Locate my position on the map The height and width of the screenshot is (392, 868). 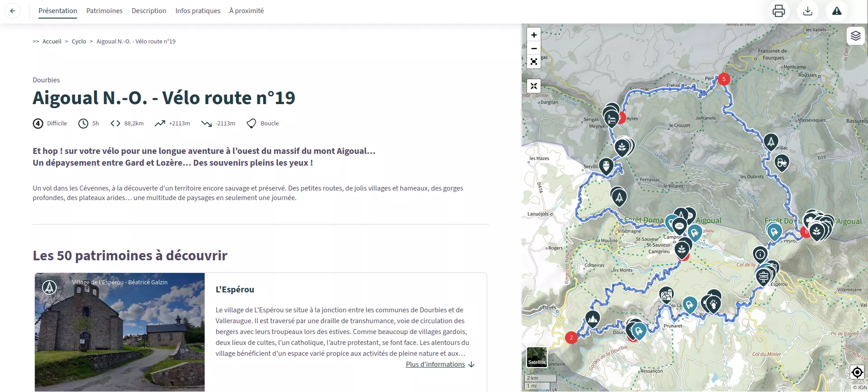coord(857,372)
